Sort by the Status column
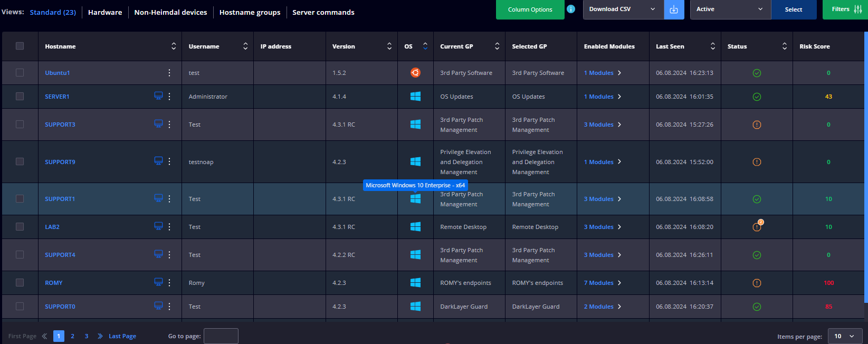Image resolution: width=868 pixels, height=344 pixels. pos(785,46)
